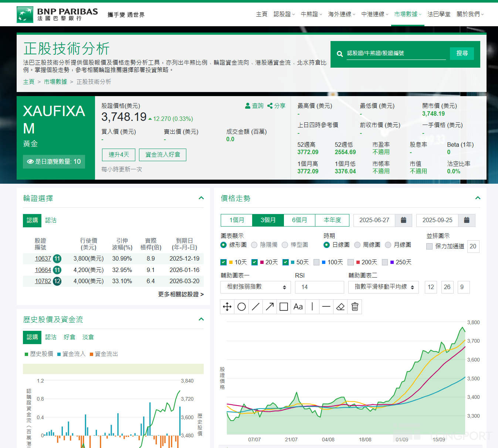Switch to 認沽 tab in 輪證選擇
Viewport: 498px width, 448px height.
[51, 220]
